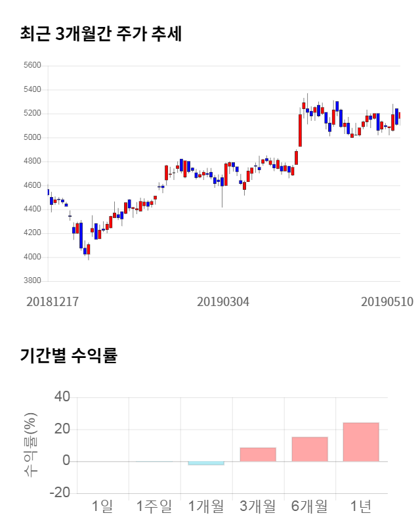This screenshot has width=420, height=532.
Task: Click the 6개월 x-axis label
Action: (310, 506)
